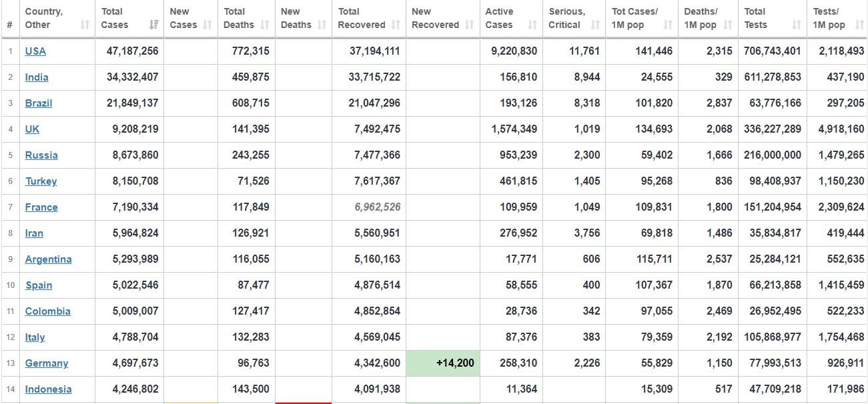Sort the table by Total Tests

click(797, 25)
